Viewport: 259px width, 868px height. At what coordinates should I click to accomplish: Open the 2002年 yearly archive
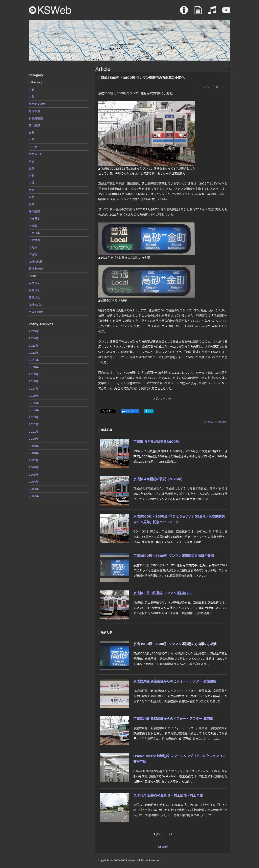[x=34, y=496]
